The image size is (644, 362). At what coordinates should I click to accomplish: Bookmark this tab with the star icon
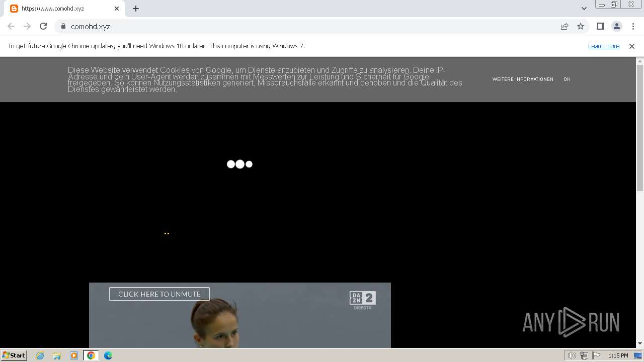[x=581, y=26]
